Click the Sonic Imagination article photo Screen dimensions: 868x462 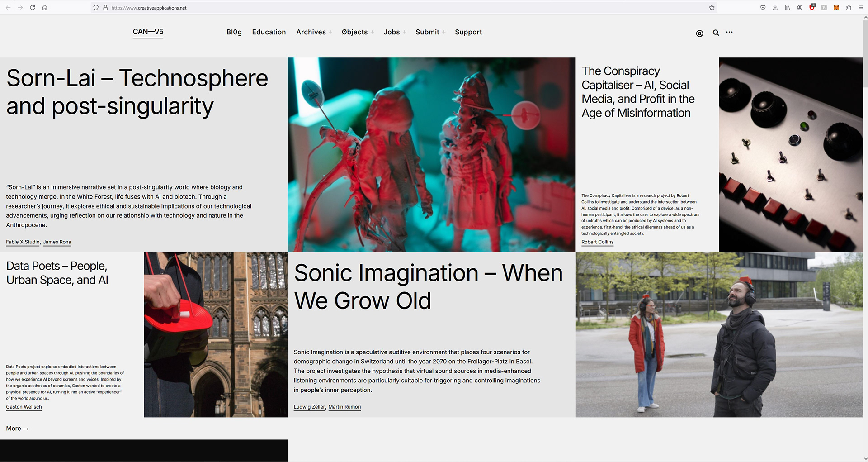tap(719, 335)
